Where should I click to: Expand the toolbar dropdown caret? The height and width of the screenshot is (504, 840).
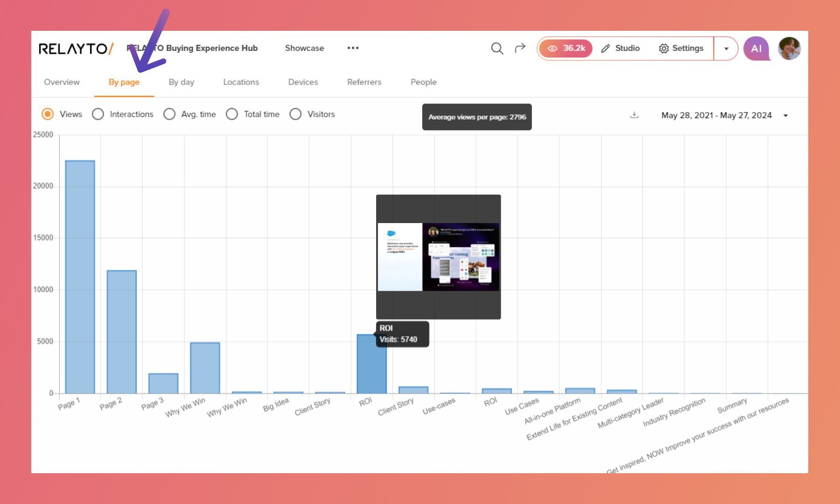[726, 49]
